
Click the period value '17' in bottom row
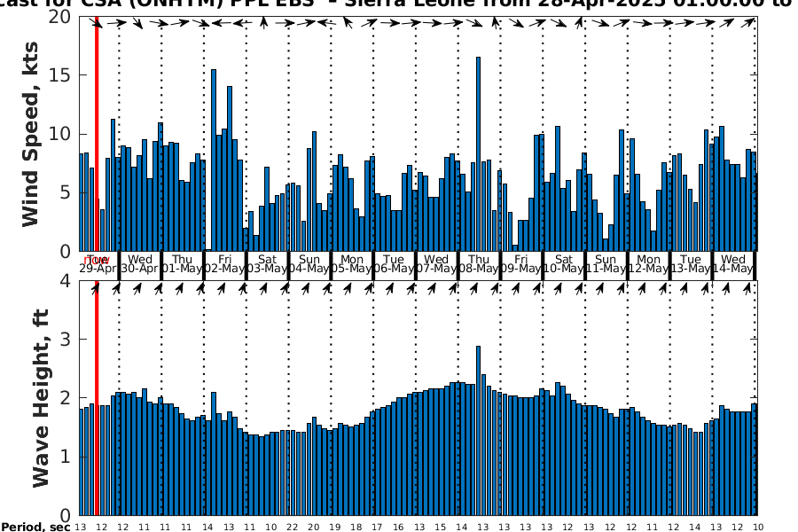pos(377,528)
